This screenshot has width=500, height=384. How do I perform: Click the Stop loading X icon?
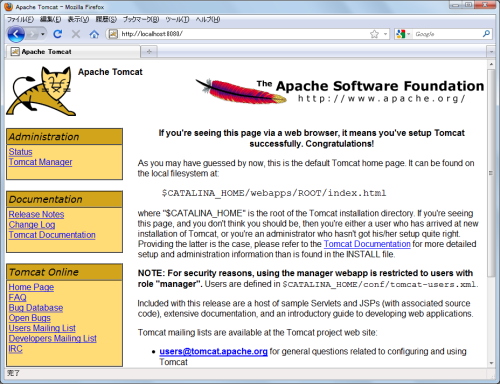point(76,34)
